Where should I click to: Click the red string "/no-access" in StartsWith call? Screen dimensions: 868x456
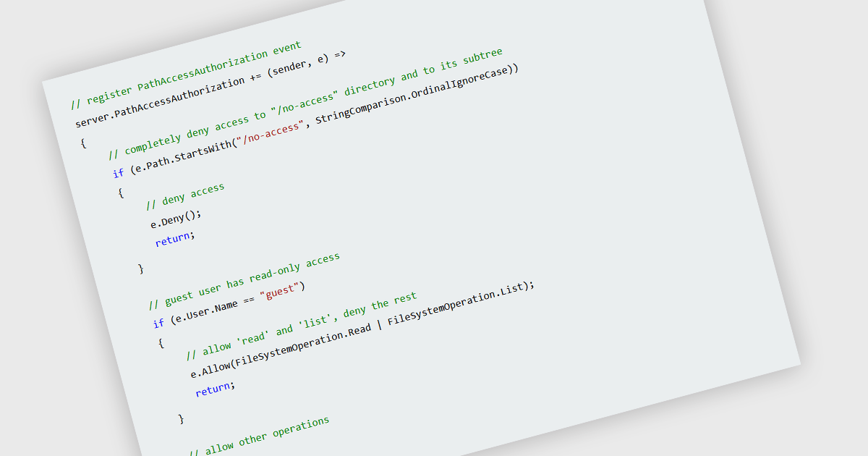tap(273, 133)
